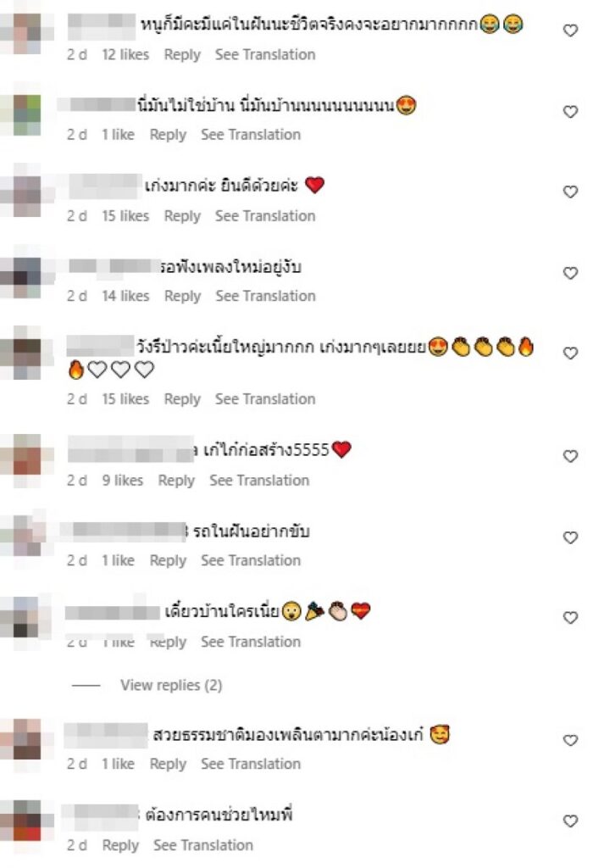Heart the fourth comment with 14 likes

coord(570,274)
